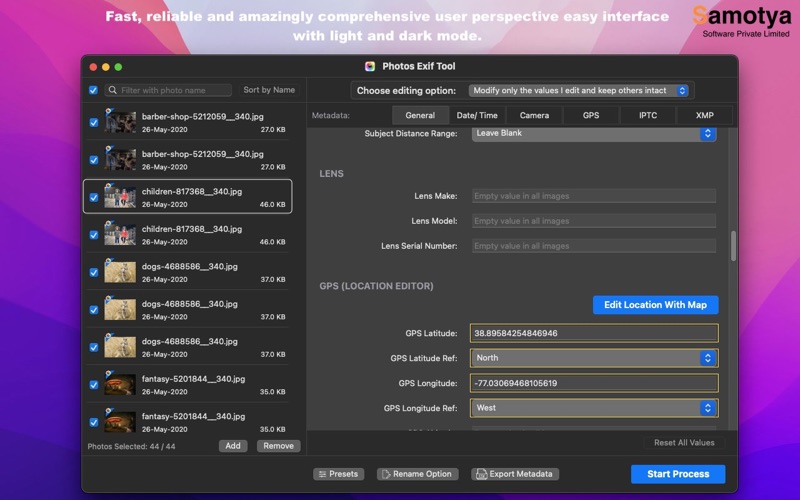This screenshot has width=800, height=500.
Task: Uncheck the third dogs-4688586 row checkbox
Action: tap(94, 347)
